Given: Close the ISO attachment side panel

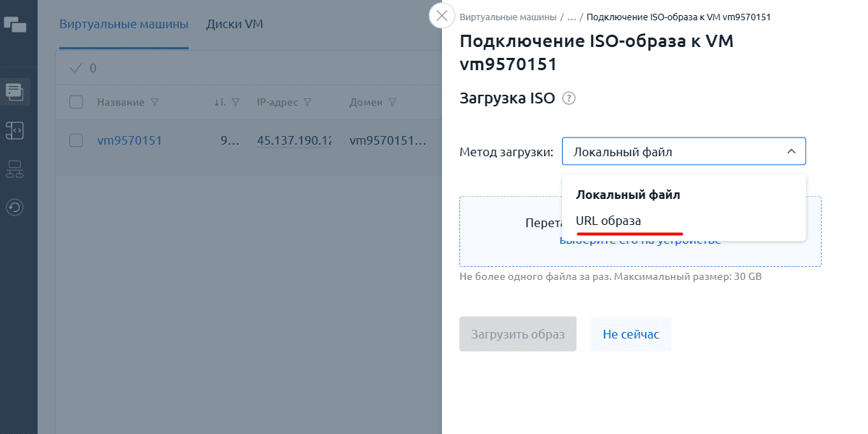Looking at the screenshot, I should click(442, 16).
